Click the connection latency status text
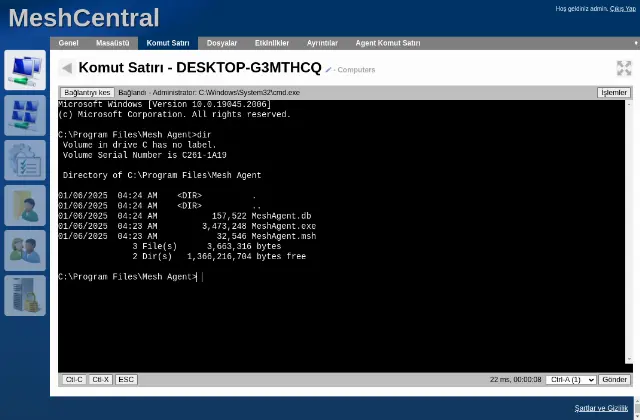Image resolution: width=640 pixels, height=420 pixels. tap(516, 380)
